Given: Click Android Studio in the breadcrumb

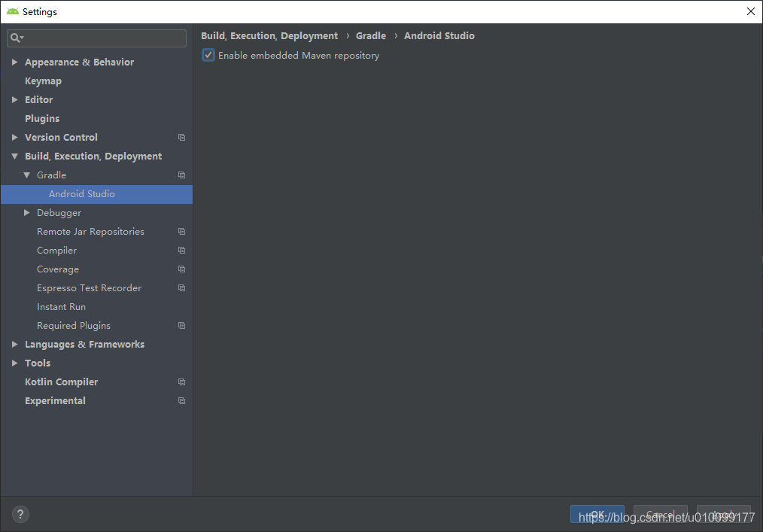Looking at the screenshot, I should pyautogui.click(x=439, y=35).
